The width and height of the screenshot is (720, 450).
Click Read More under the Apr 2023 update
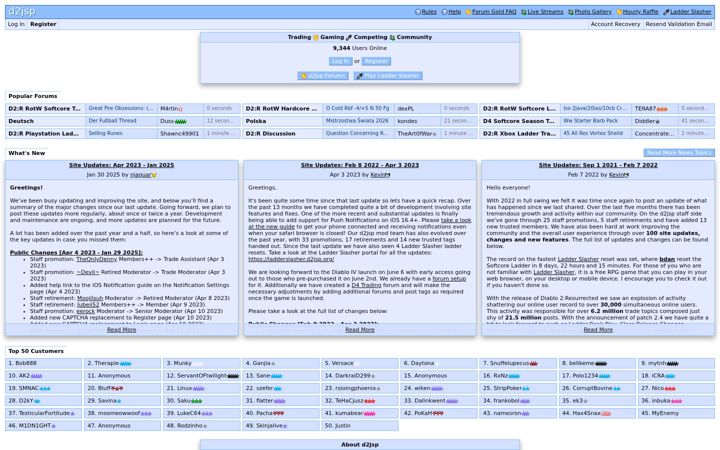tap(122, 330)
